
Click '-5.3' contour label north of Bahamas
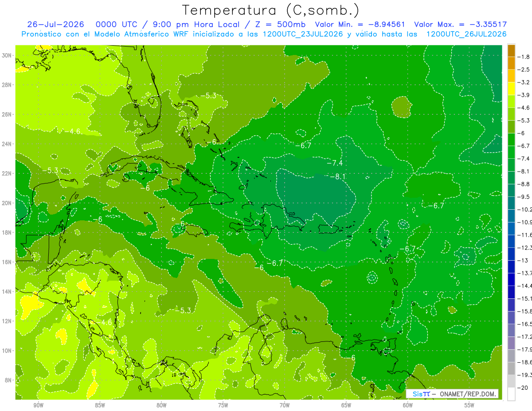[208, 95]
